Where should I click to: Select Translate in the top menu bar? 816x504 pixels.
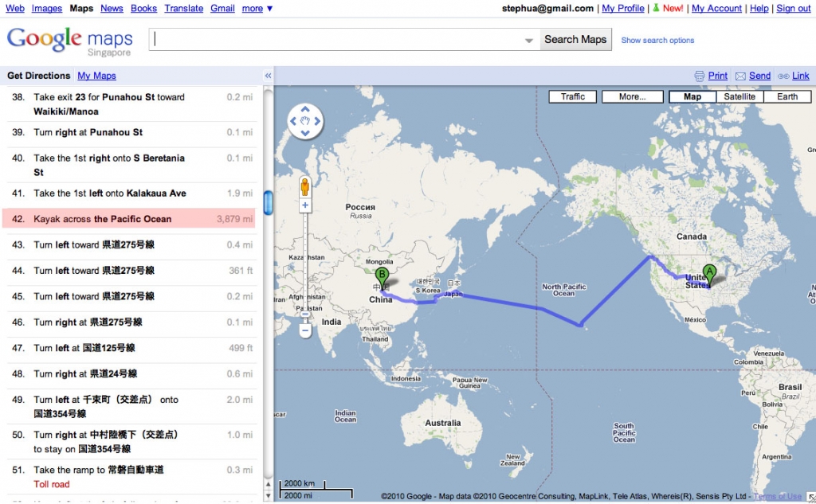[183, 8]
